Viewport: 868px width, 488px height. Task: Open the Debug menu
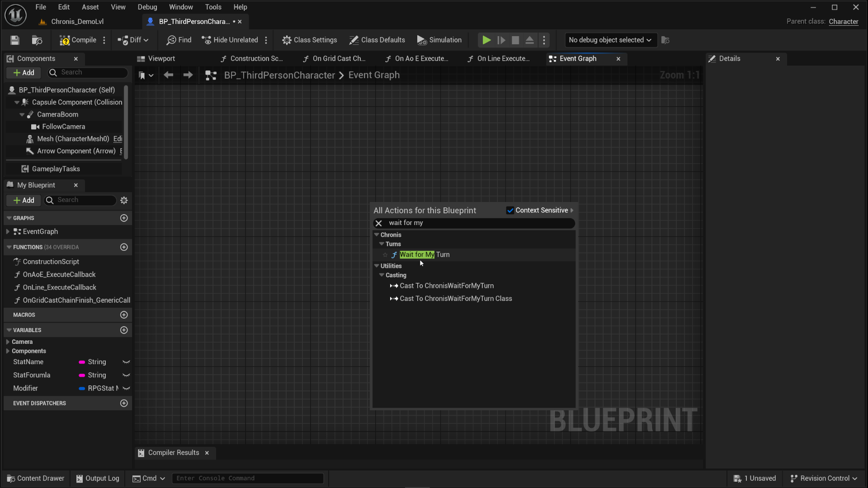tap(147, 7)
